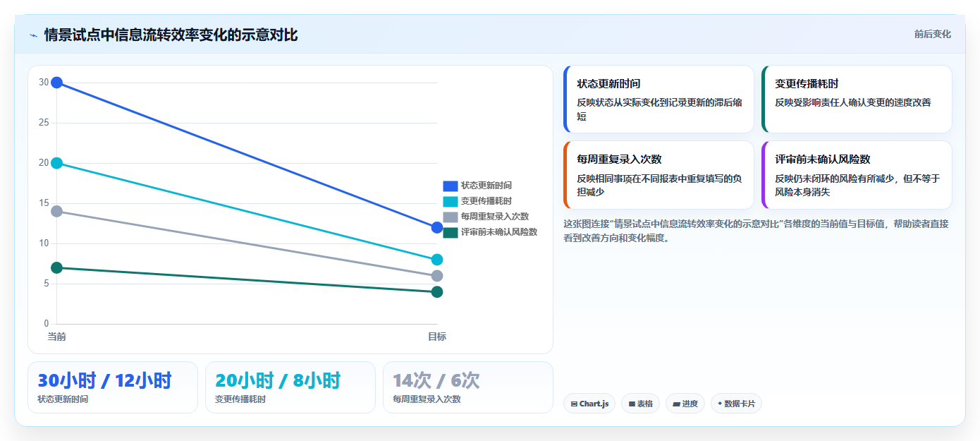980x441 pixels.
Task: Select the green data point at 7
Action: 57,267
